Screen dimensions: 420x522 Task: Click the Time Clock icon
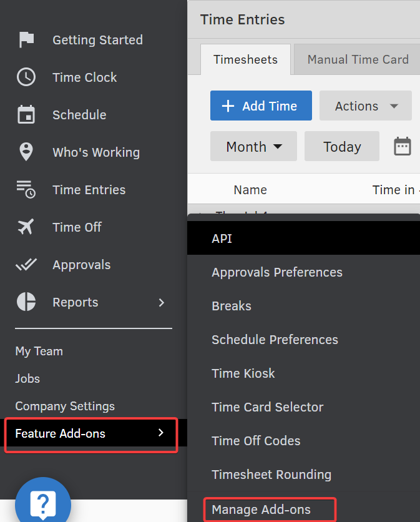tap(26, 77)
